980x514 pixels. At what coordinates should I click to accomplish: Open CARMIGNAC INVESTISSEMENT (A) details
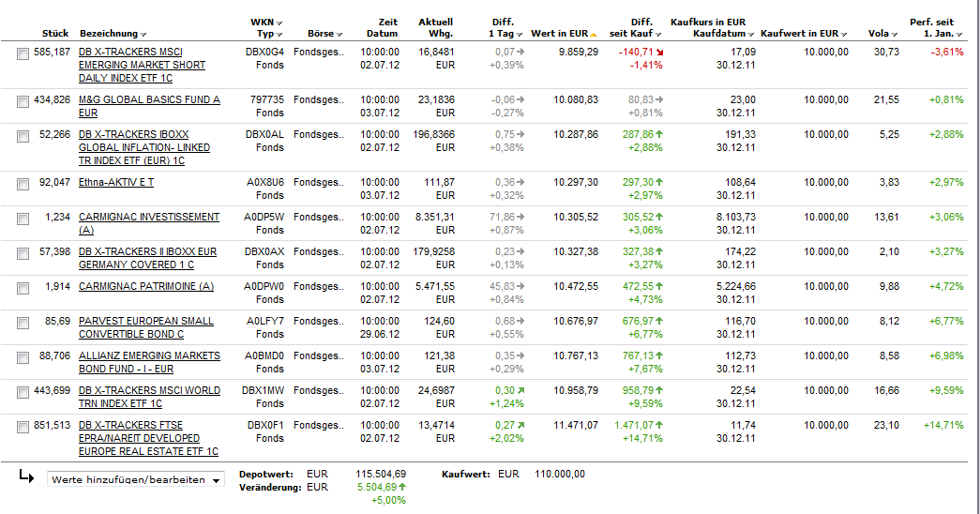coord(149,223)
